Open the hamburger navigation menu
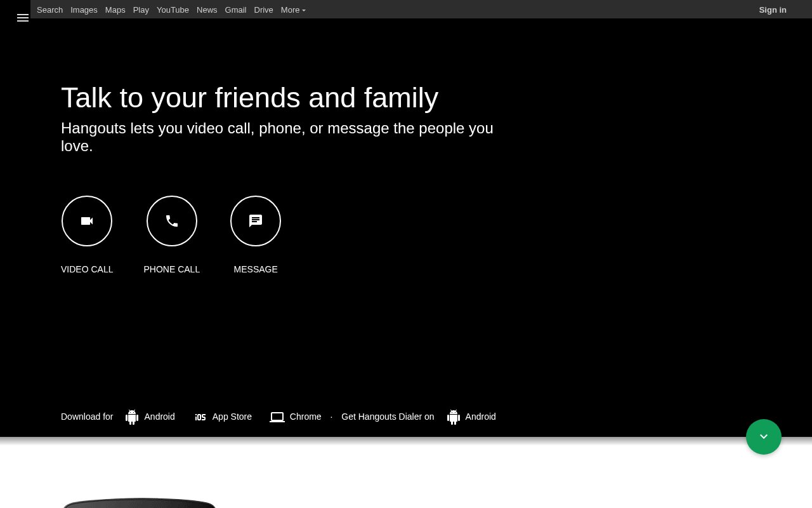 coord(23,18)
